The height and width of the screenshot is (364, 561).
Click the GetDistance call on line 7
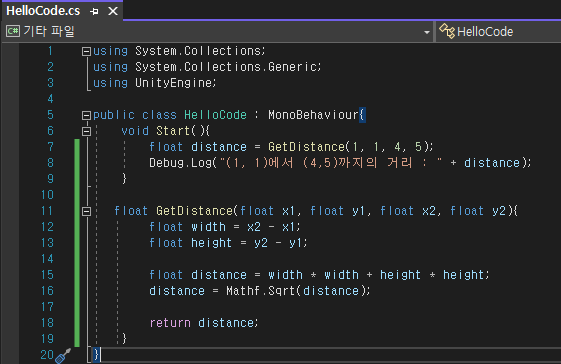pos(306,147)
